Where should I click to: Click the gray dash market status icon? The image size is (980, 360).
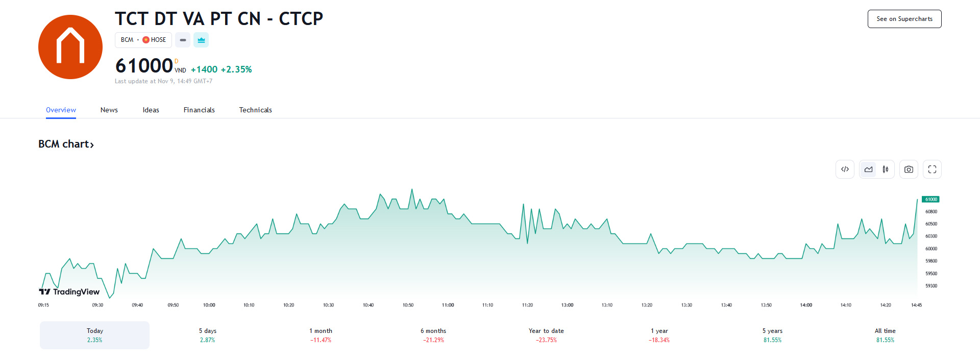tap(183, 40)
